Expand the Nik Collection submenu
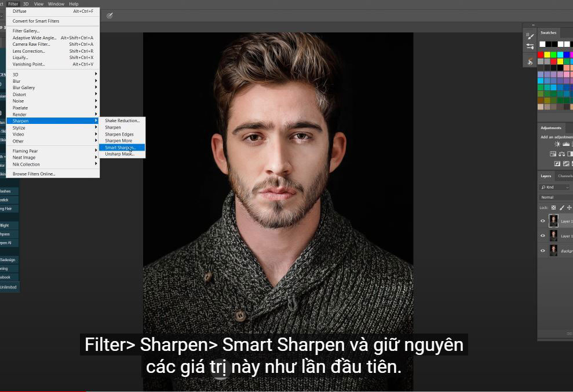The height and width of the screenshot is (392, 573). pos(53,164)
